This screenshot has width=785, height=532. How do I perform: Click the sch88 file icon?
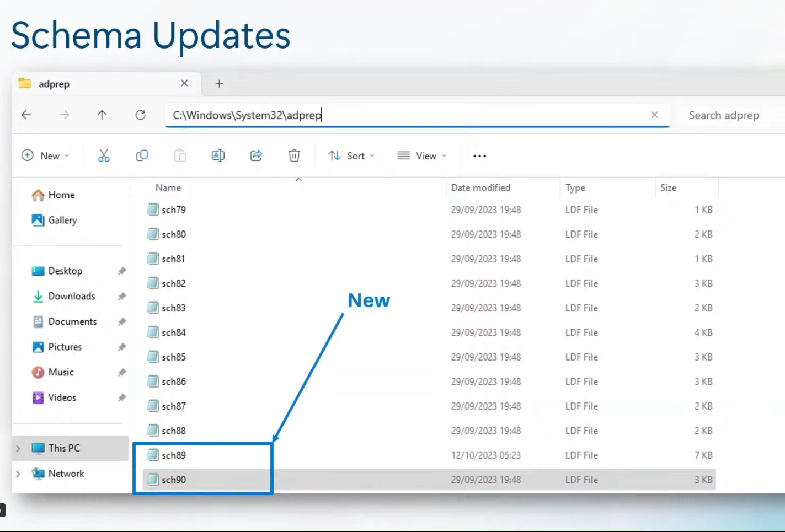point(153,431)
